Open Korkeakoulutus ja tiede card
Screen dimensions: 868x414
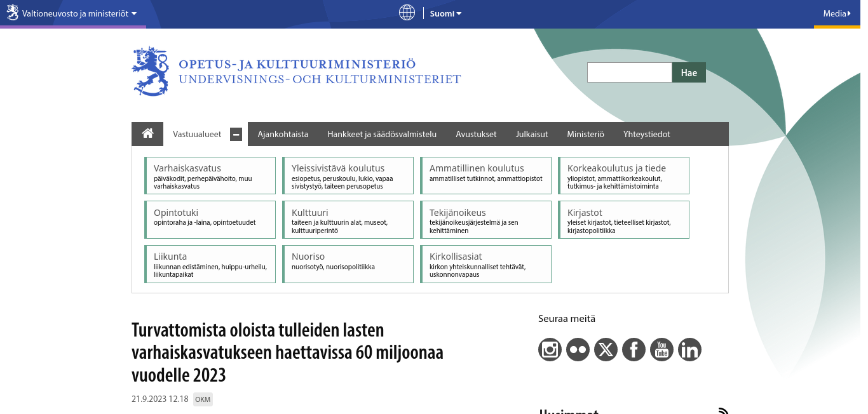(623, 175)
